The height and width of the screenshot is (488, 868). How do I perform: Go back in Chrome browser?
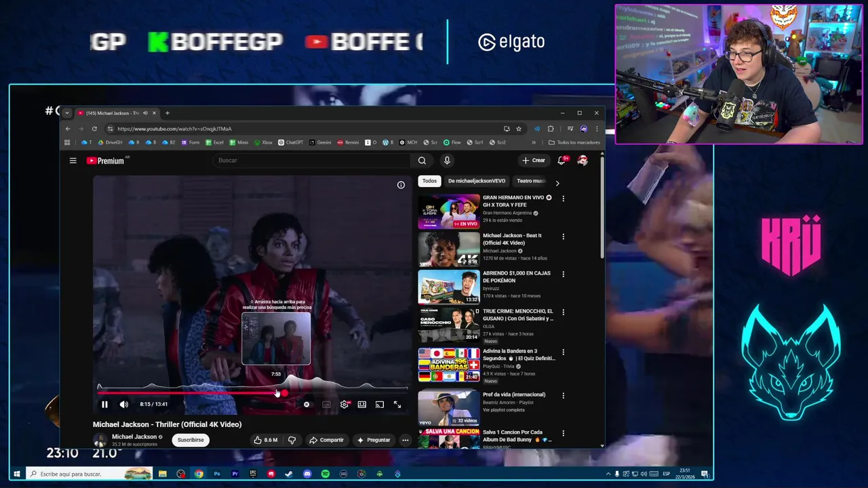point(67,129)
